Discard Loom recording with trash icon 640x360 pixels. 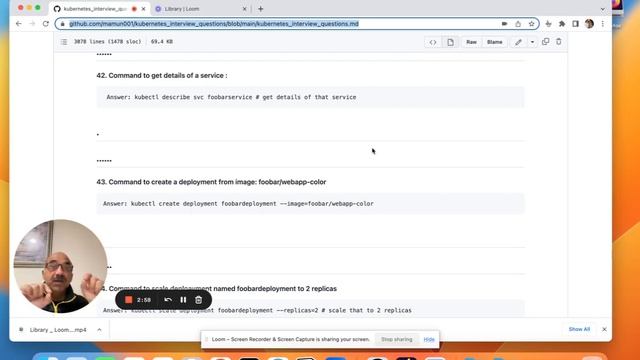click(x=198, y=300)
